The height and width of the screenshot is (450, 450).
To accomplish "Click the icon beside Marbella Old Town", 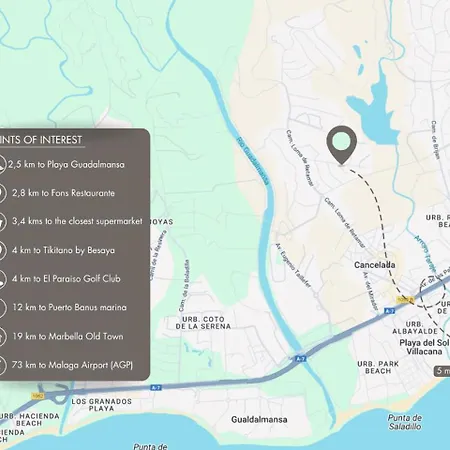I will click(2, 336).
